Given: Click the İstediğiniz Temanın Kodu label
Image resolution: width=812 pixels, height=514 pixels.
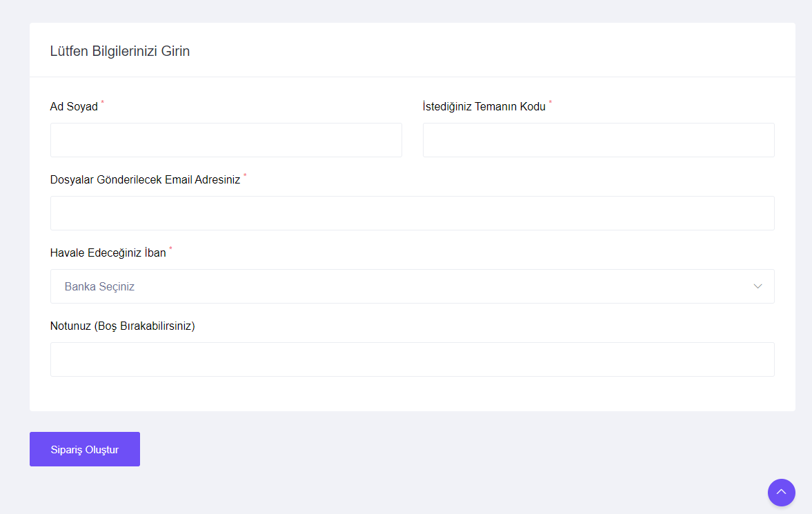Looking at the screenshot, I should click(x=484, y=107).
